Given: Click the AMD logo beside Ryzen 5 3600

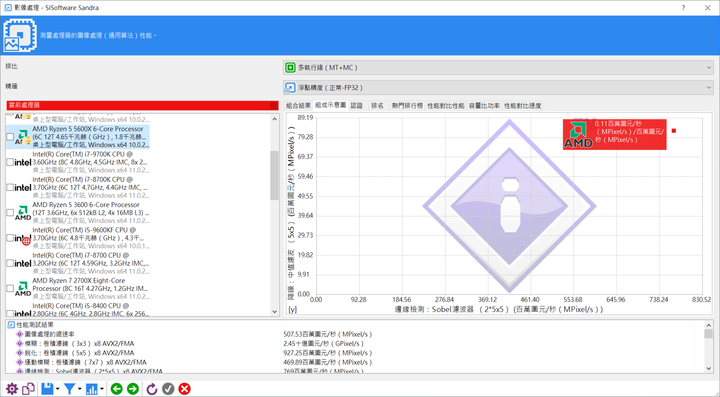Looking at the screenshot, I should (x=23, y=212).
